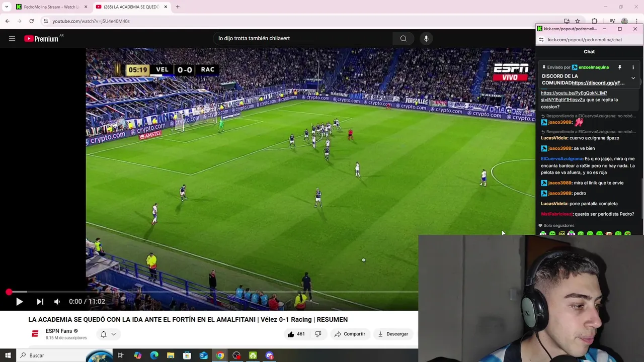Open the Windows Start menu
The width and height of the screenshot is (644, 362).
click(x=8, y=355)
